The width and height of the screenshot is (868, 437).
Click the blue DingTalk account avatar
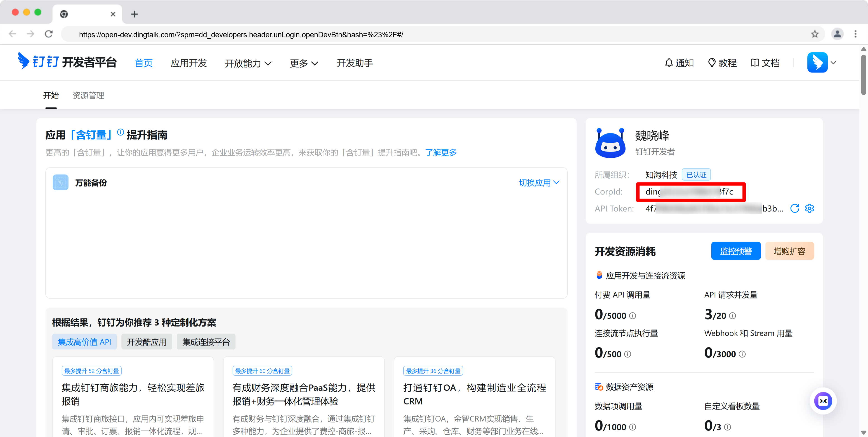tap(817, 62)
